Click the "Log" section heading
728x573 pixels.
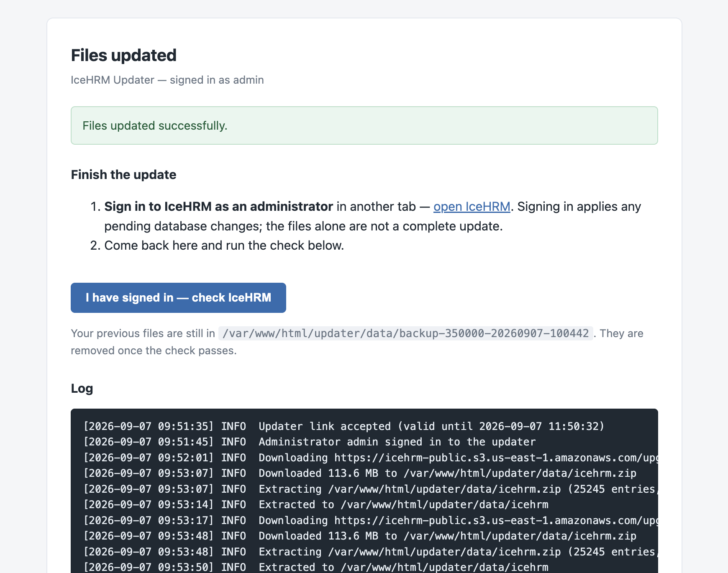(82, 389)
